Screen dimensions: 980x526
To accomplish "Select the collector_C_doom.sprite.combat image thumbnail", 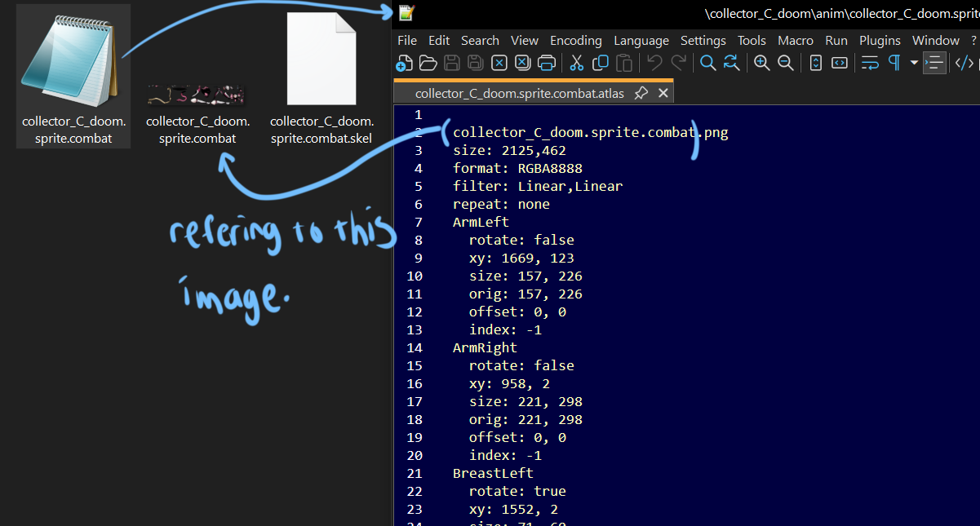I will click(x=197, y=96).
